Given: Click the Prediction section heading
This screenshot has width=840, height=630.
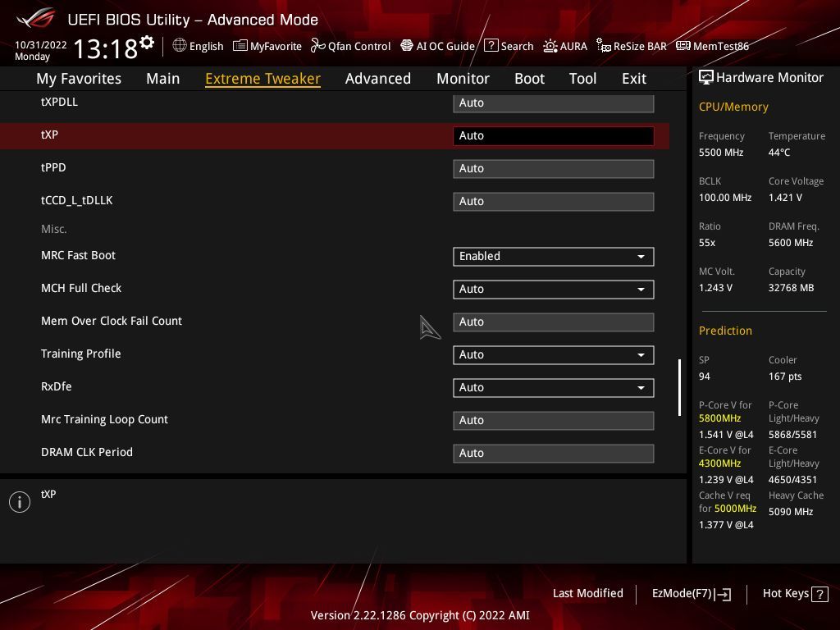Looking at the screenshot, I should coord(725,331).
